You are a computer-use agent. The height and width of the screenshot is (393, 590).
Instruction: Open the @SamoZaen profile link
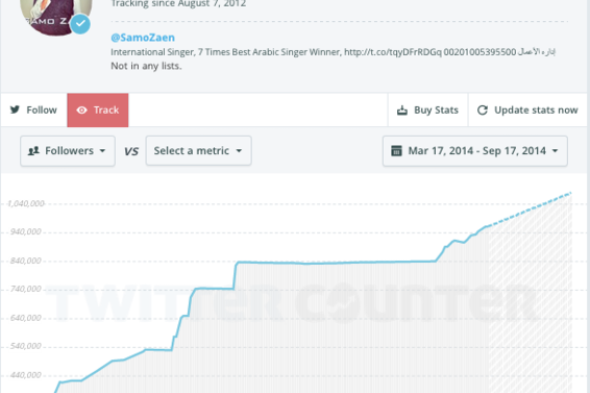click(143, 37)
